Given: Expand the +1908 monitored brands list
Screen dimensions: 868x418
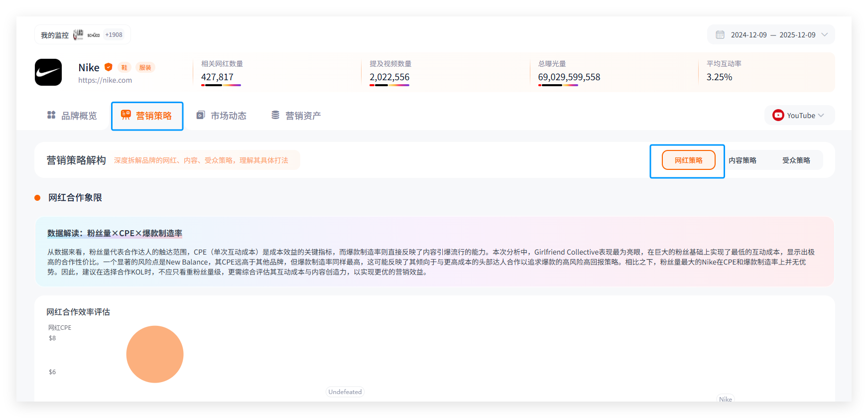Looking at the screenshot, I should (x=114, y=35).
